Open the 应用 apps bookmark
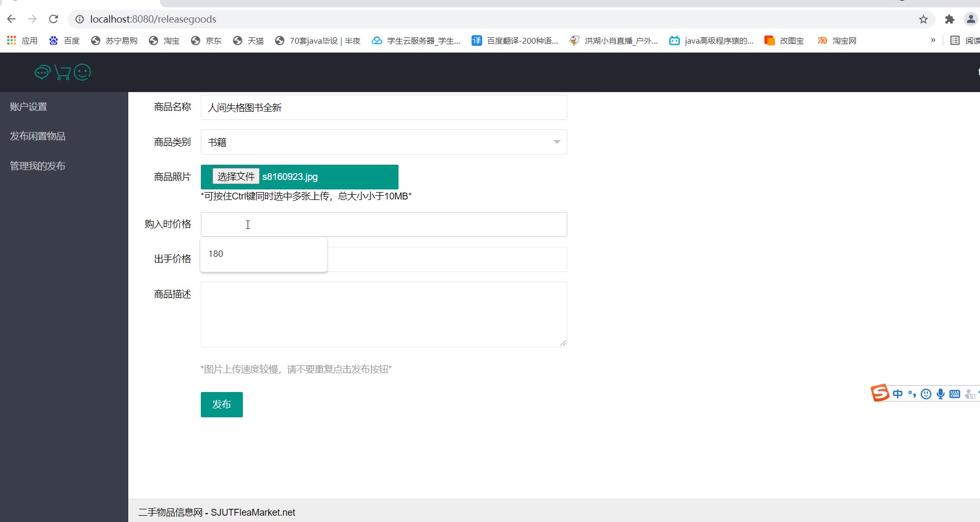980x522 pixels. point(22,41)
